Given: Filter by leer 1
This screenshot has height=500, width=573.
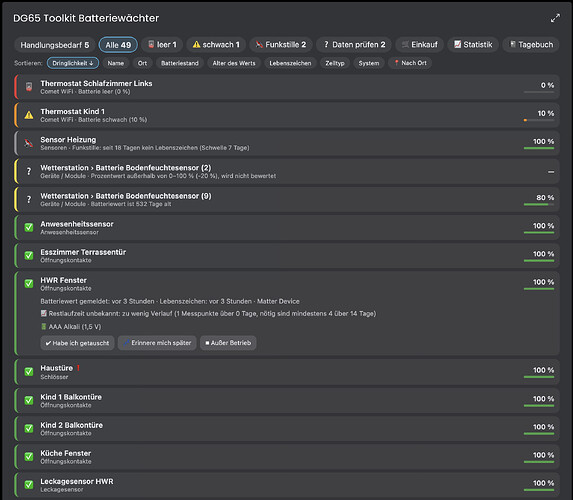Looking at the screenshot, I should (162, 45).
